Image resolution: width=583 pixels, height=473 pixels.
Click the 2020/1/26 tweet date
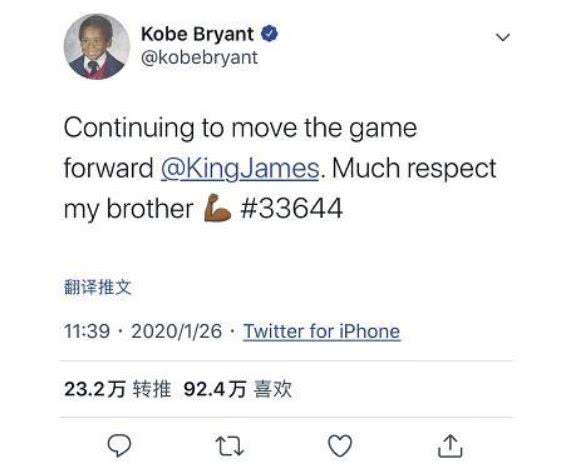[177, 331]
